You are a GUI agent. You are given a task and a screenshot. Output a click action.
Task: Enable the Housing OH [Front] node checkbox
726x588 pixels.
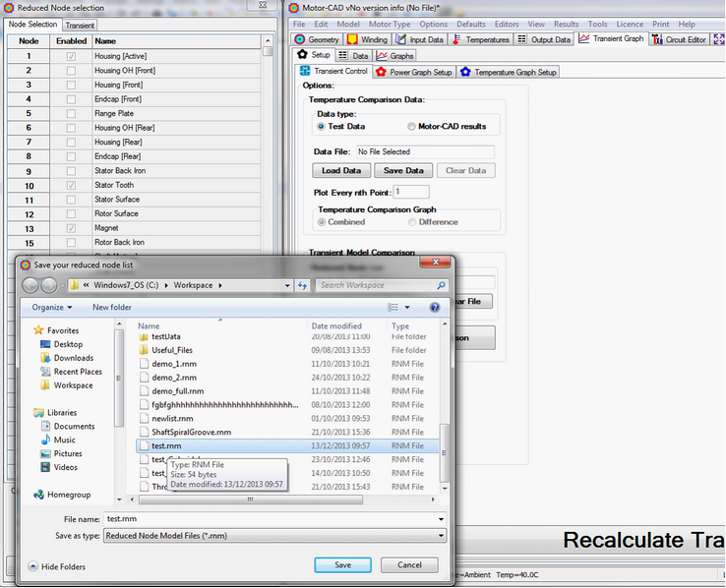71,71
